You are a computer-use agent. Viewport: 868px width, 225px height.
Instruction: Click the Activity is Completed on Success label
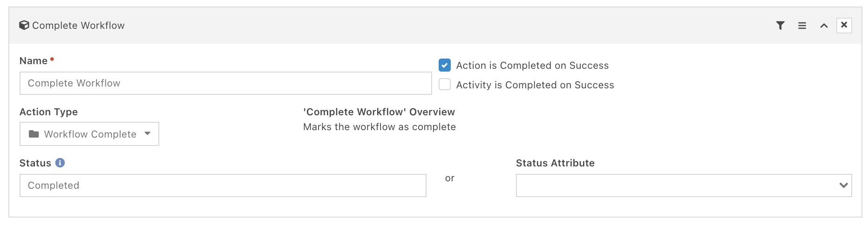(x=535, y=85)
